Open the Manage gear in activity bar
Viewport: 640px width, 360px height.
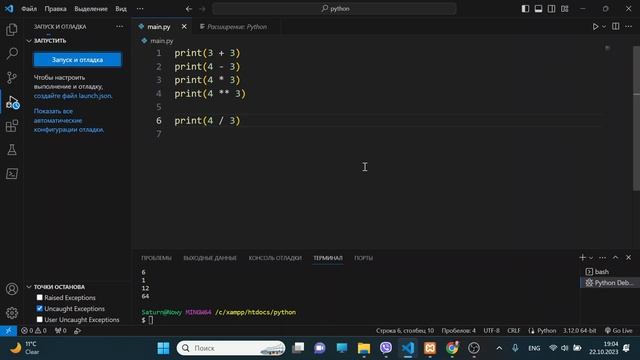(12, 313)
